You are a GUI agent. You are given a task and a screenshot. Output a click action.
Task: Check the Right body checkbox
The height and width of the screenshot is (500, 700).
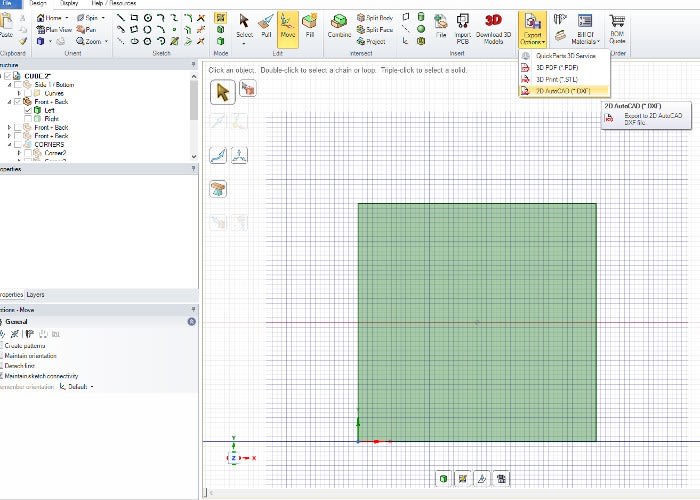click(x=28, y=118)
